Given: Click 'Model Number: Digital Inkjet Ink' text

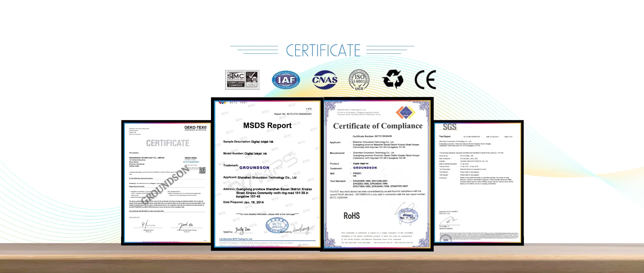Looking at the screenshot, I should click(245, 153).
